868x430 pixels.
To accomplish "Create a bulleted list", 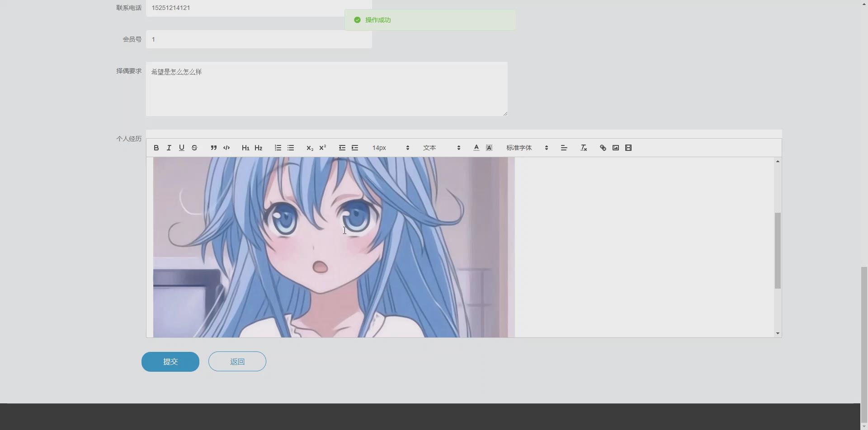I will click(290, 148).
